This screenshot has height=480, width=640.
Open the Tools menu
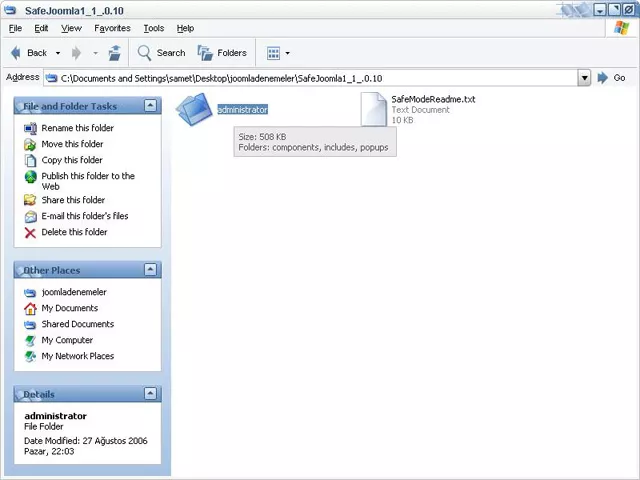click(x=153, y=28)
